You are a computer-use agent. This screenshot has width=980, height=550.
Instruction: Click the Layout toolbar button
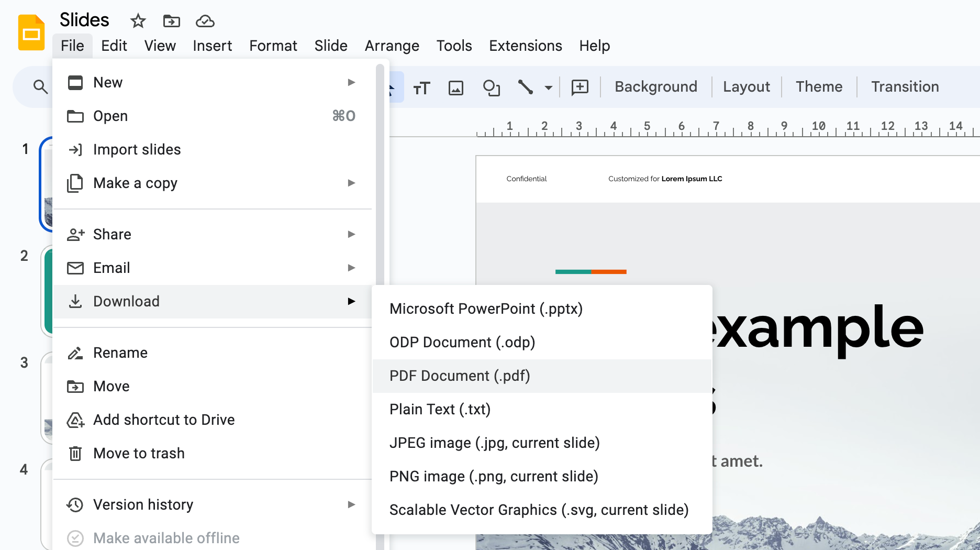[x=747, y=87]
